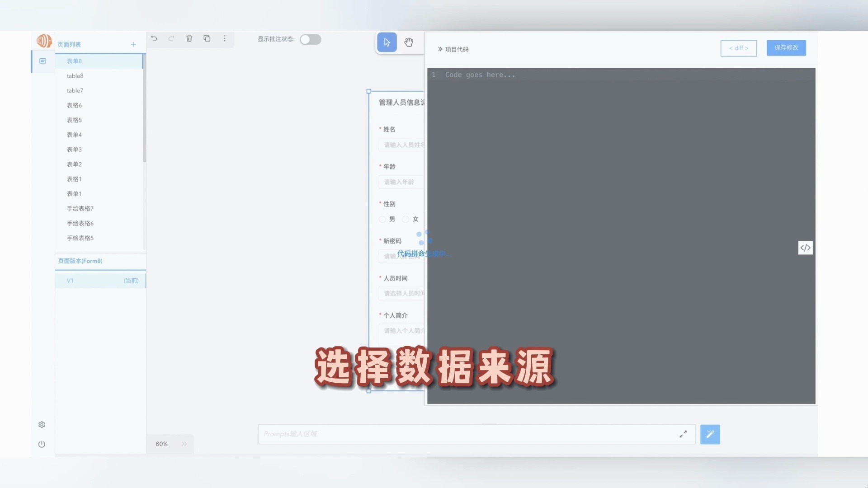Click the redo icon in the toolbar
Viewport: 868px width, 488px height.
point(171,38)
